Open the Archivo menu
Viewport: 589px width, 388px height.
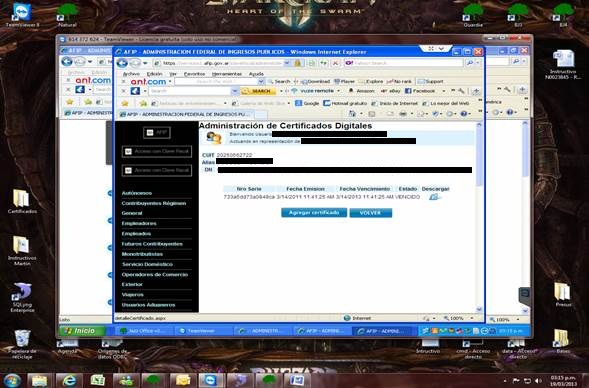[131, 74]
